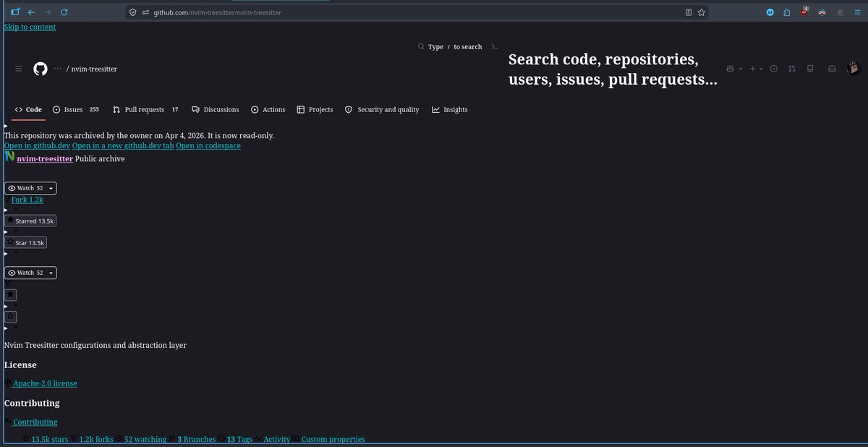Click 'Open in github.dev' link
868x447 pixels.
click(37, 145)
